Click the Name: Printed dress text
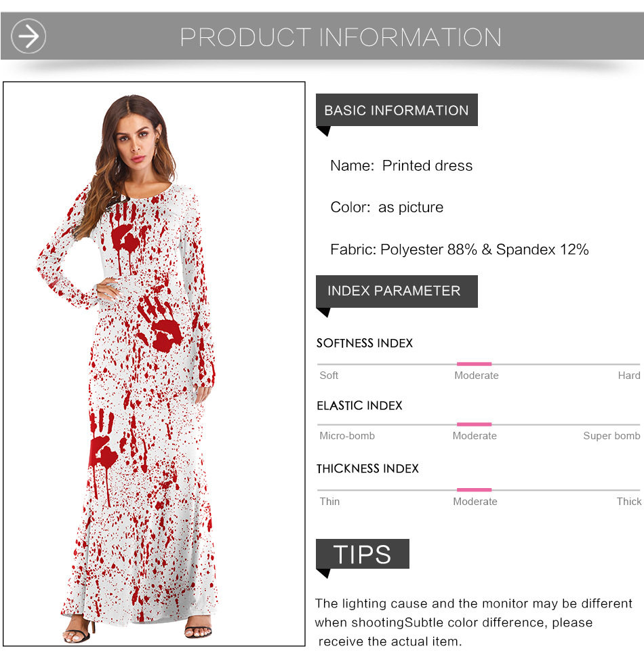Image resolution: width=644 pixels, height=665 pixels. click(401, 165)
